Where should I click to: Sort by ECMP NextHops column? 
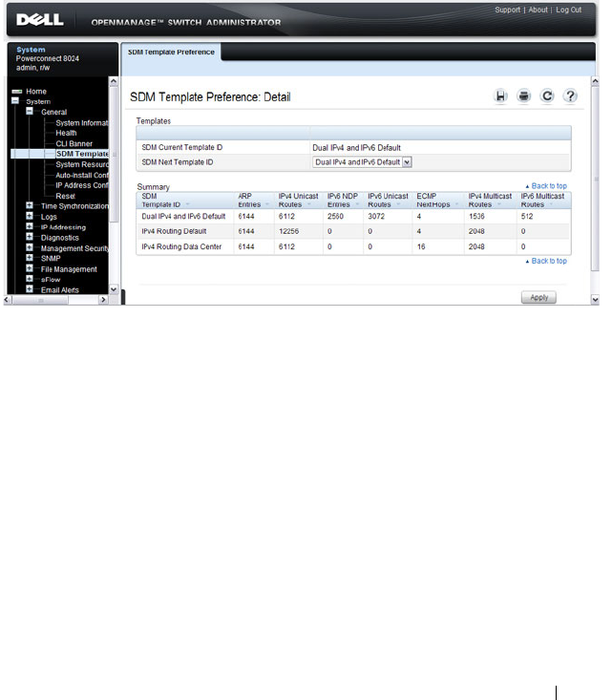[437, 201]
